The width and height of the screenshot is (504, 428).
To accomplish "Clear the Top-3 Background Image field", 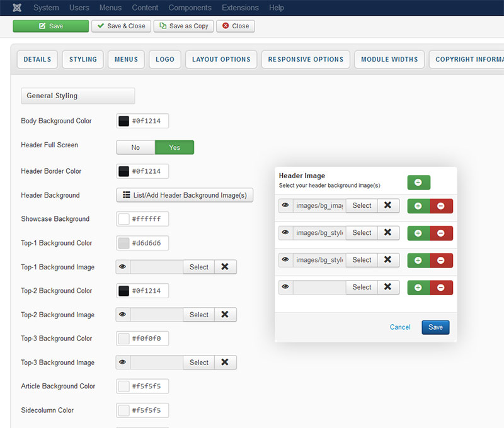I will point(225,363).
